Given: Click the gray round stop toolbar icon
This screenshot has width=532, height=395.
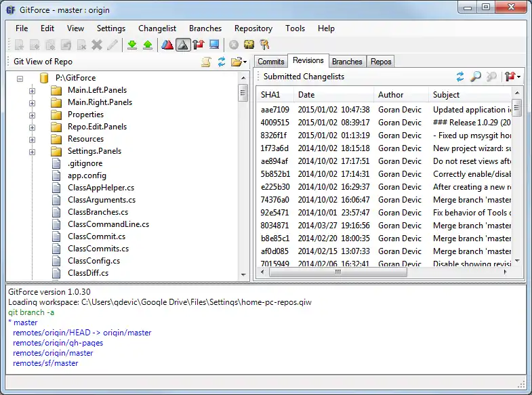Looking at the screenshot, I should [x=234, y=45].
